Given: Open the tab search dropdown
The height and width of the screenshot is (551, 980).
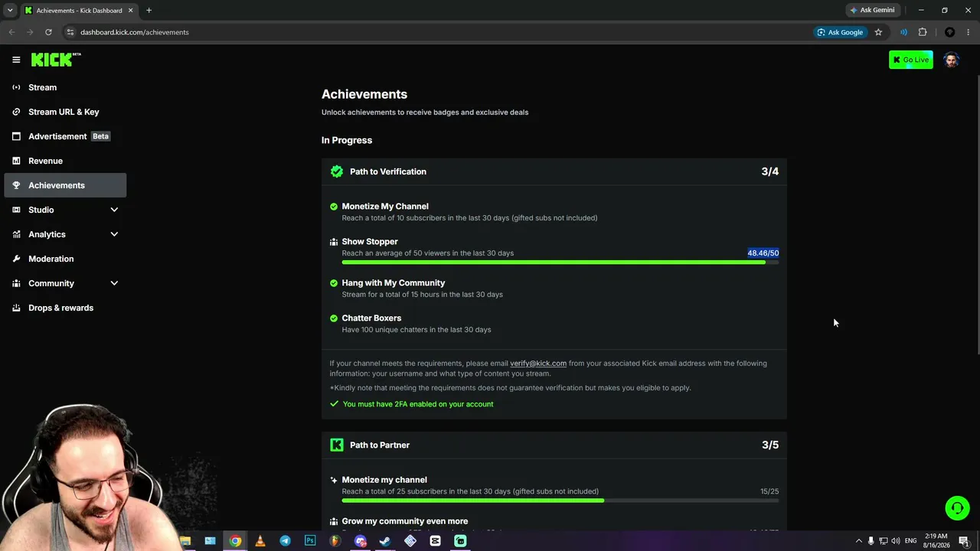Looking at the screenshot, I should (10, 10).
